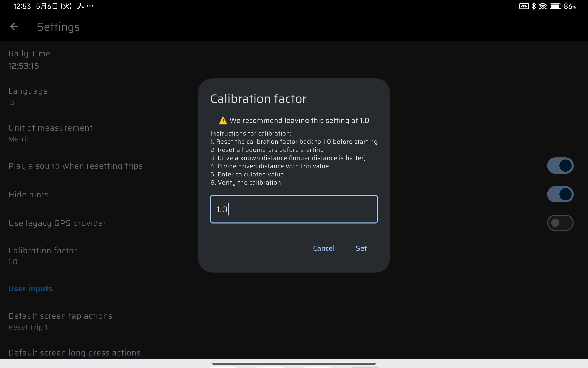588x368 pixels.
Task: Tap the 'Metric' unit value
Action: coord(19,139)
